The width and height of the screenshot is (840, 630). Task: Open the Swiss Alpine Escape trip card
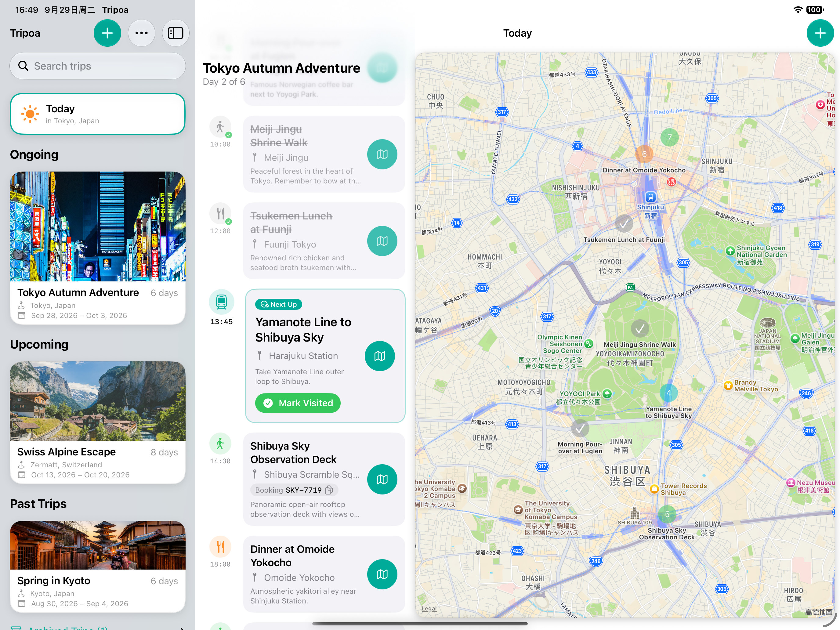pos(98,422)
